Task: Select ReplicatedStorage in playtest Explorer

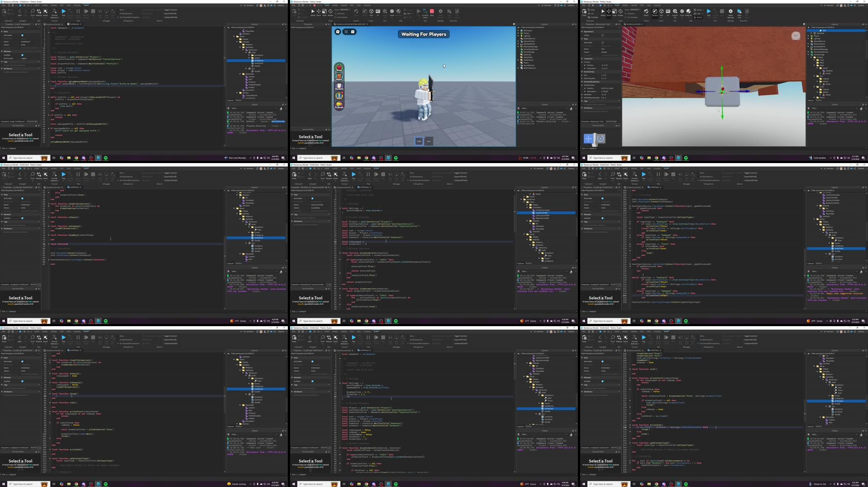Action: click(x=530, y=47)
